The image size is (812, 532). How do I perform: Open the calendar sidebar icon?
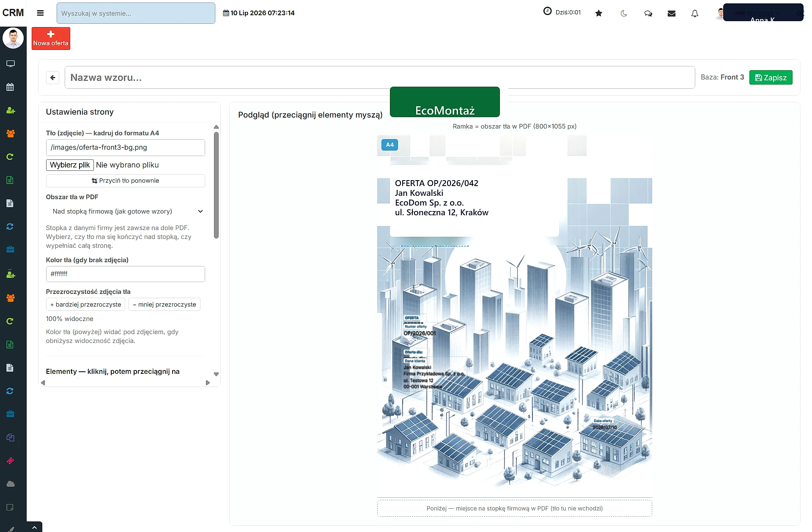coord(11,87)
